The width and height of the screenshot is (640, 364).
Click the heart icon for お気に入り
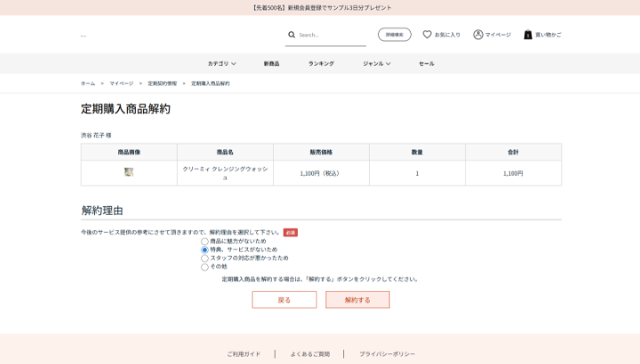(427, 35)
